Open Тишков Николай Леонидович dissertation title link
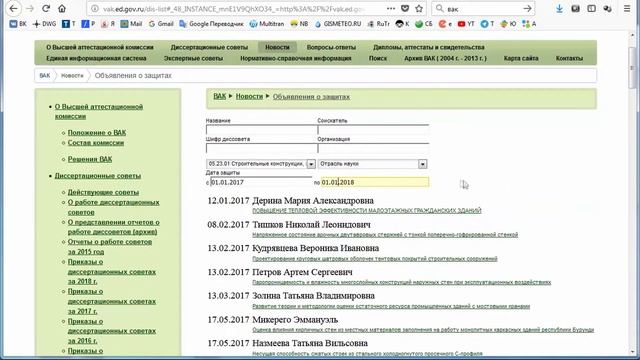 (385, 235)
